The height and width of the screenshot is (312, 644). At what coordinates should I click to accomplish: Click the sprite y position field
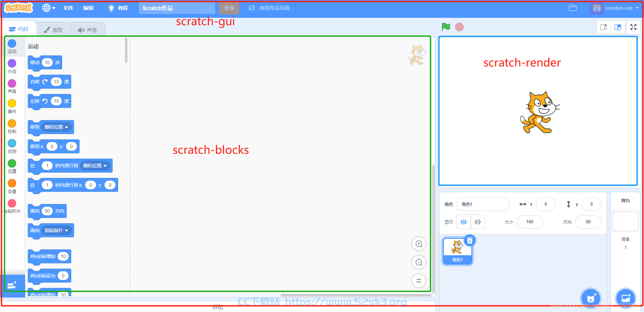tap(592, 204)
